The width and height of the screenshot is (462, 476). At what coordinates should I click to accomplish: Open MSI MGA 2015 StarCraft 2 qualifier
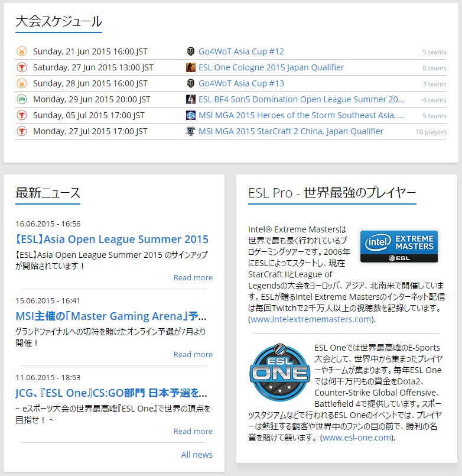click(291, 131)
